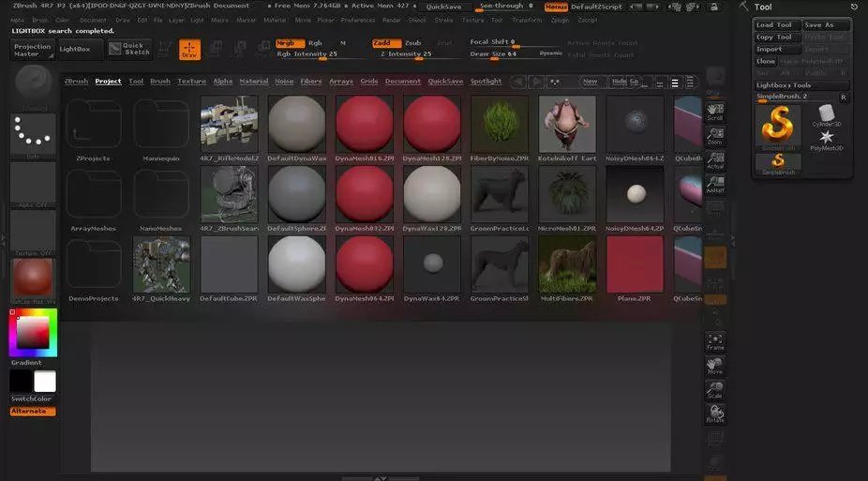Turn on Zadd sculpt mode

(x=386, y=43)
